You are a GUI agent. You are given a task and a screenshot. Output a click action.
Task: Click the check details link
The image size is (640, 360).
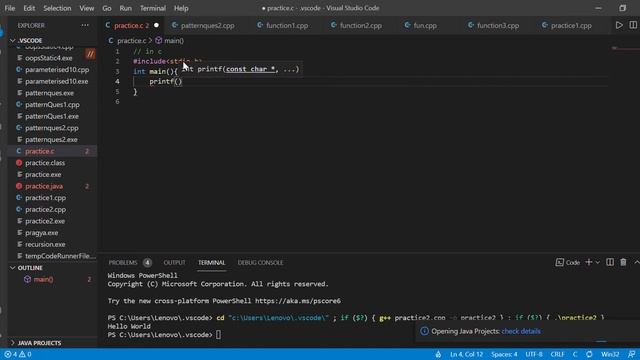521,331
